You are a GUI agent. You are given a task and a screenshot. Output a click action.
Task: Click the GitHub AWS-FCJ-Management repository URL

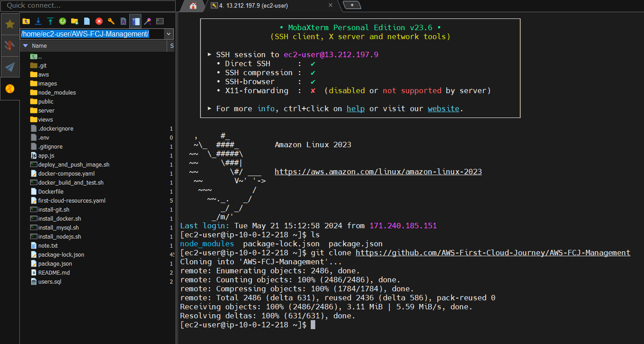coord(493,253)
